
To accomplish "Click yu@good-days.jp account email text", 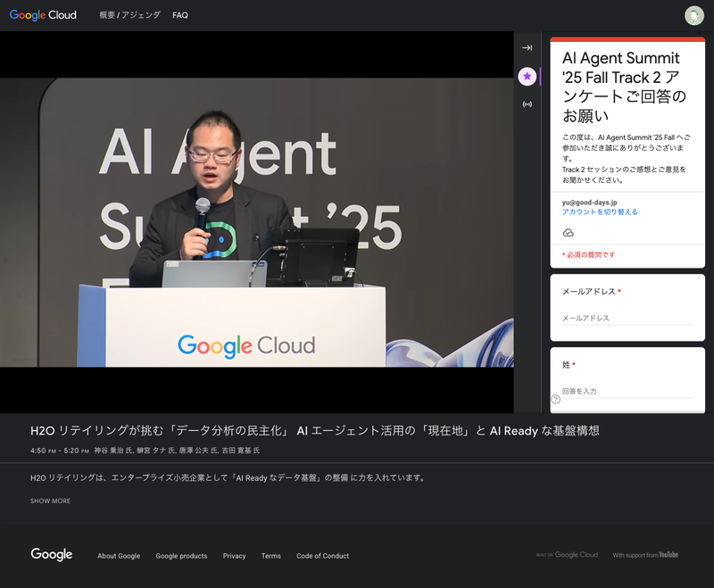I will click(x=589, y=202).
